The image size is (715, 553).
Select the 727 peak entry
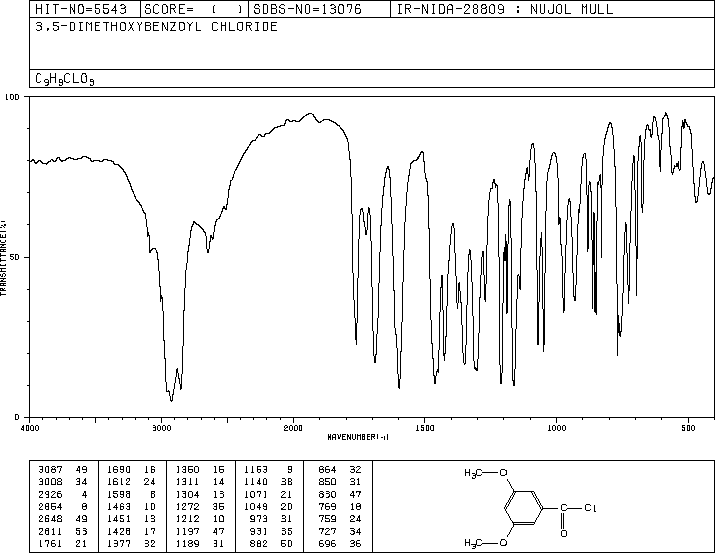pos(340,532)
